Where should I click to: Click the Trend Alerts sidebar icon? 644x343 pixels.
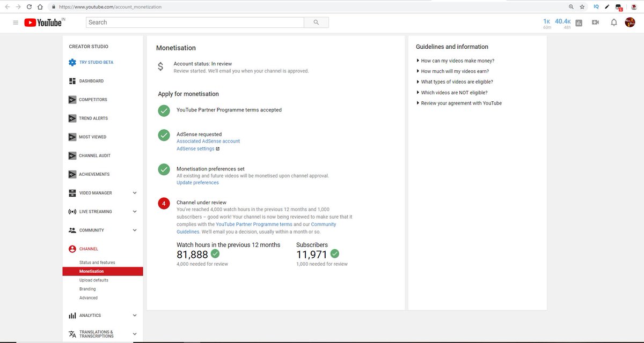[x=72, y=118]
